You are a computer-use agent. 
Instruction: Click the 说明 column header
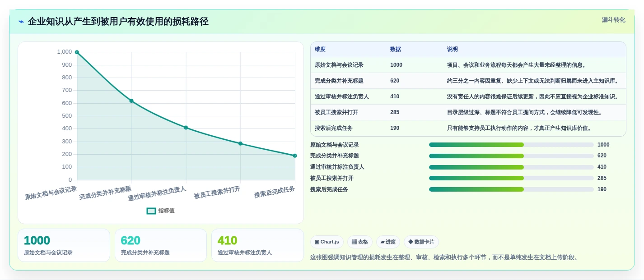tap(453, 49)
